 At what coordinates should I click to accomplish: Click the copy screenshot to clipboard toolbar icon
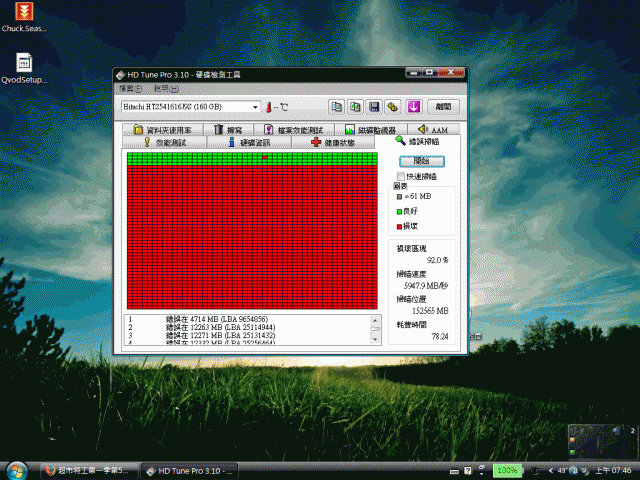click(x=355, y=107)
